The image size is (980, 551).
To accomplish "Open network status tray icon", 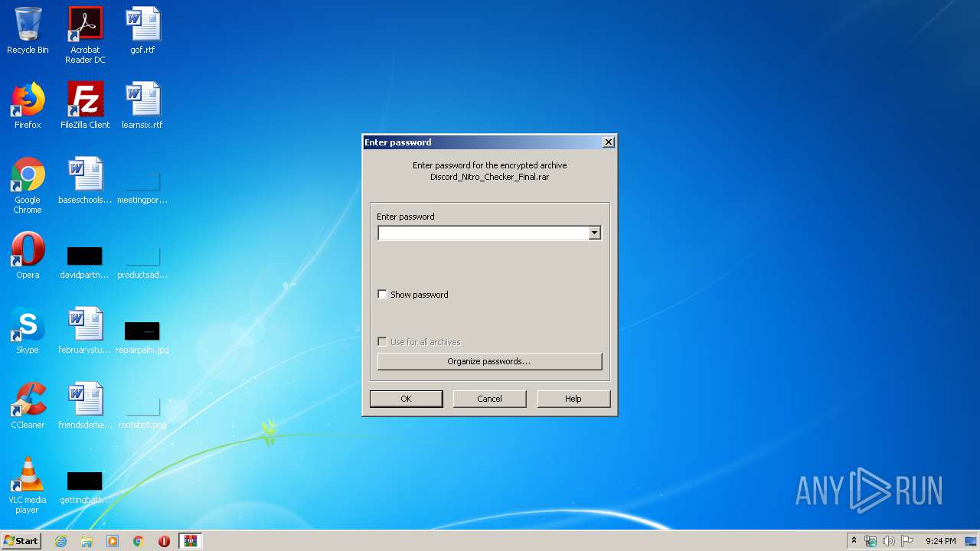I will click(x=871, y=541).
